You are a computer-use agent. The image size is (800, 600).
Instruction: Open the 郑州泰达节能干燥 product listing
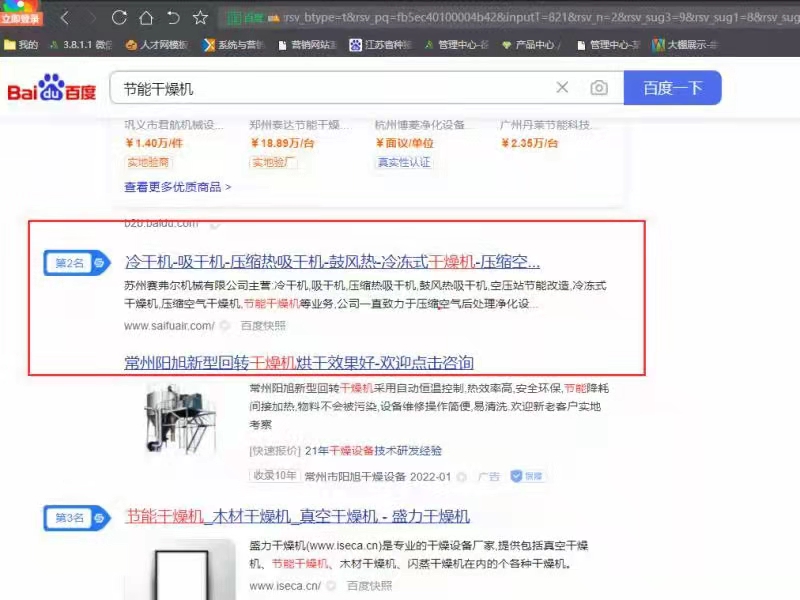click(299, 124)
